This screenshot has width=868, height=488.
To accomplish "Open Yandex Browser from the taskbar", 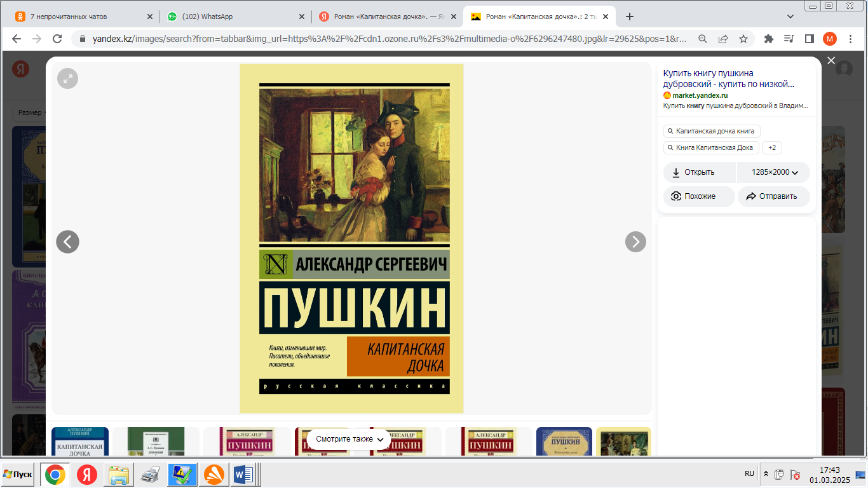I will tap(87, 475).
